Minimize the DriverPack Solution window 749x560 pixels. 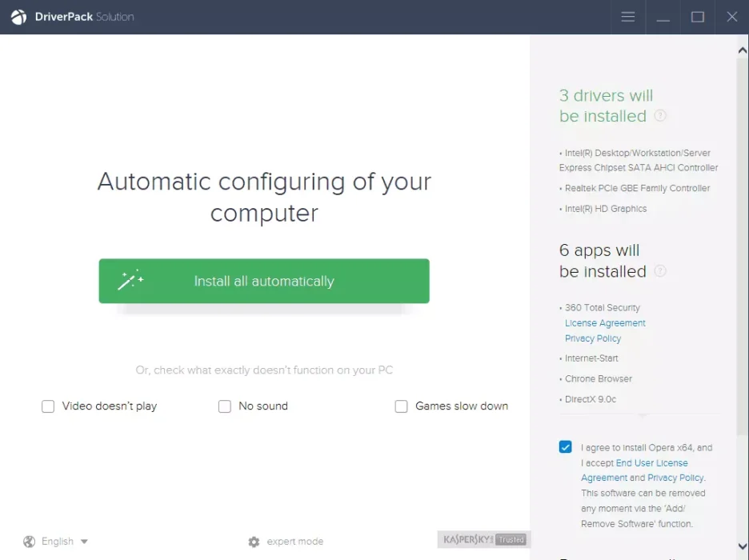click(x=663, y=20)
